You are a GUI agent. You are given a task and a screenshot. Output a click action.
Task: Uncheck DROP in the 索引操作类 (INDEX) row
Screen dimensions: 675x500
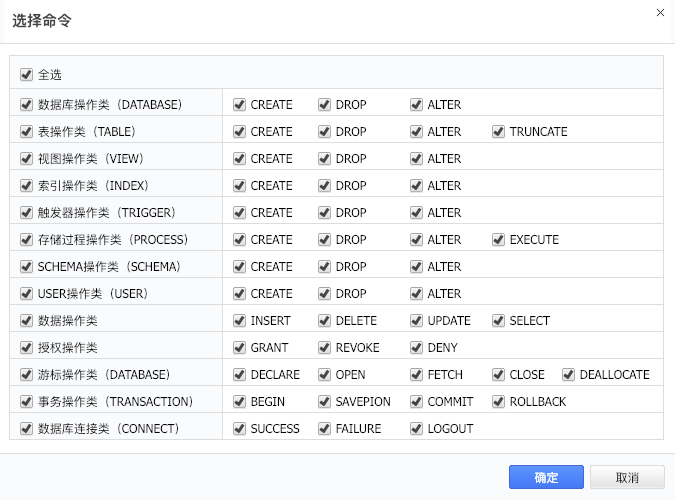pyautogui.click(x=325, y=185)
